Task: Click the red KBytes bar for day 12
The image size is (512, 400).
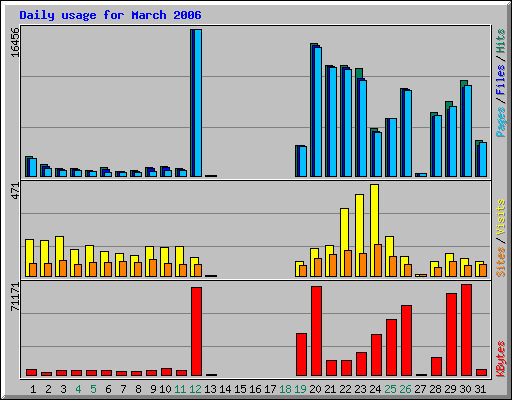Action: coord(196,332)
